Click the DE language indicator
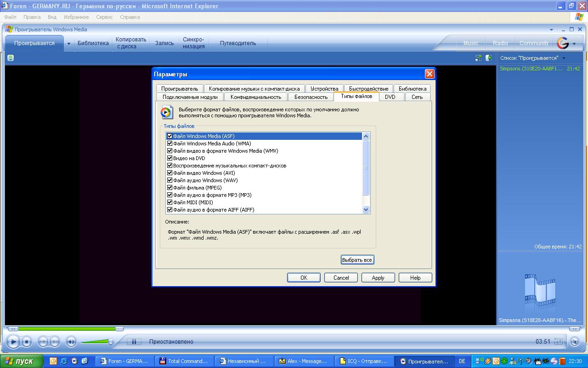Screen dimensions: 588x368 pyautogui.click(x=462, y=362)
